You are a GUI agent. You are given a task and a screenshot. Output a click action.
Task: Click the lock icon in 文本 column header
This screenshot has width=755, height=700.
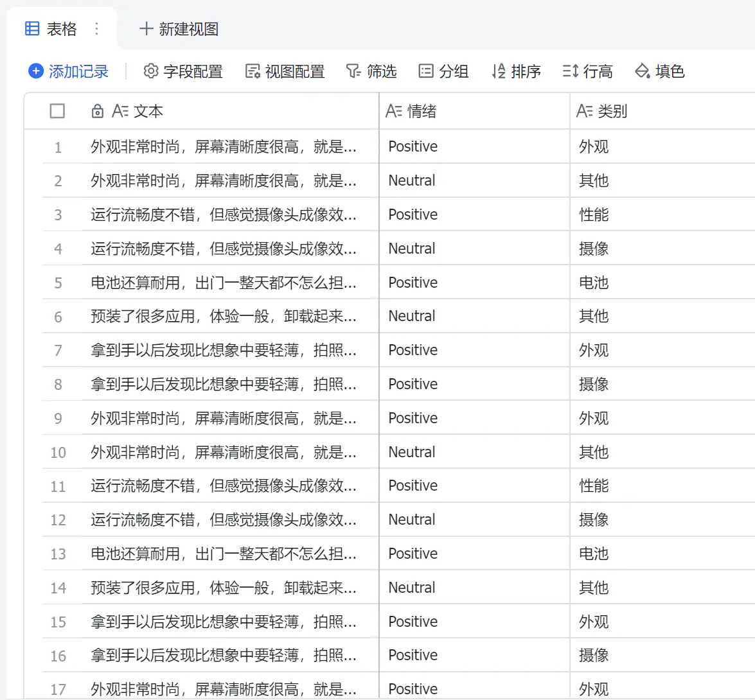98,112
